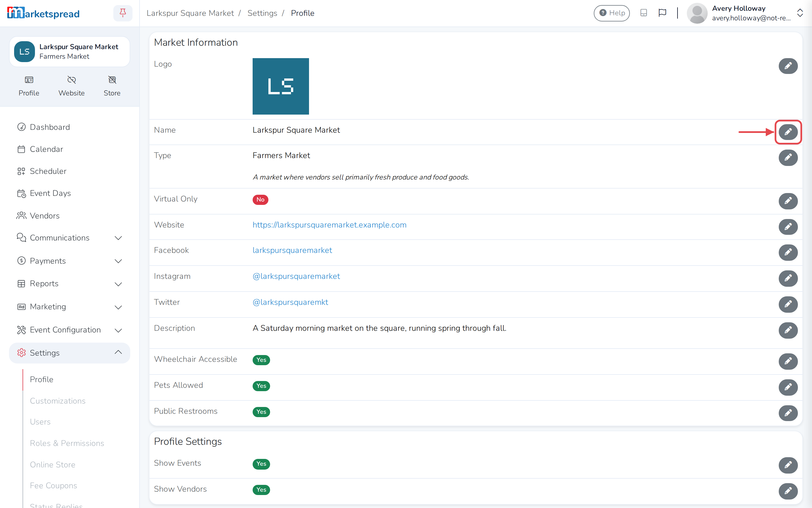The image size is (812, 508).
Task: Open the Website shortcut in sidebar card
Action: click(x=71, y=86)
